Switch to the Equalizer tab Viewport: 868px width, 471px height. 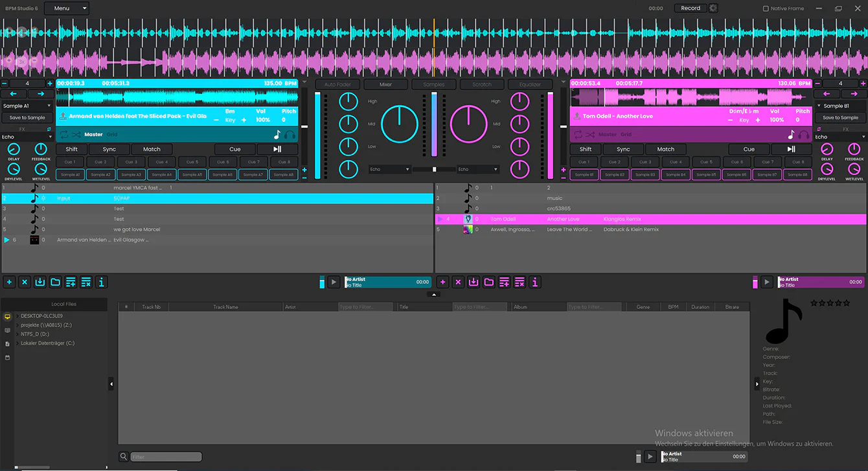pos(530,84)
